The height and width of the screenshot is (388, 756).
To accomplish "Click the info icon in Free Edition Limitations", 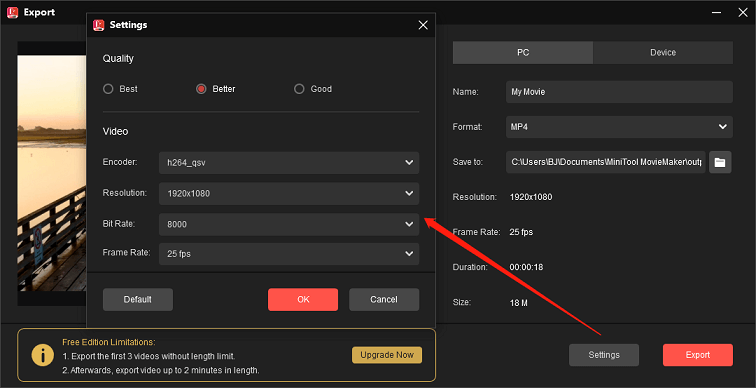I will pyautogui.click(x=42, y=356).
